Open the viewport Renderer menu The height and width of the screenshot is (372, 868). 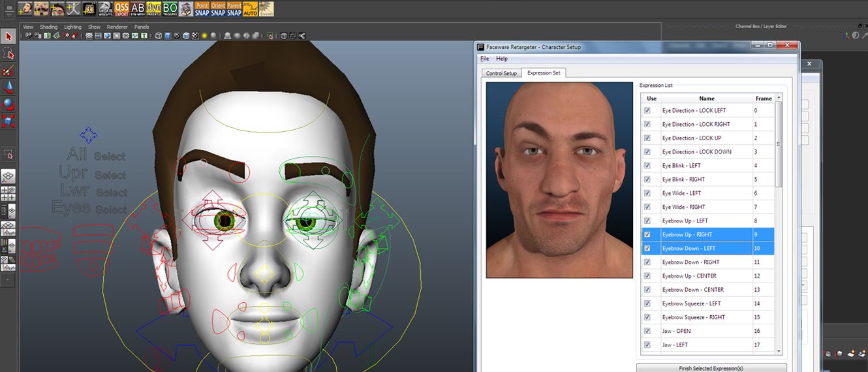(x=117, y=27)
